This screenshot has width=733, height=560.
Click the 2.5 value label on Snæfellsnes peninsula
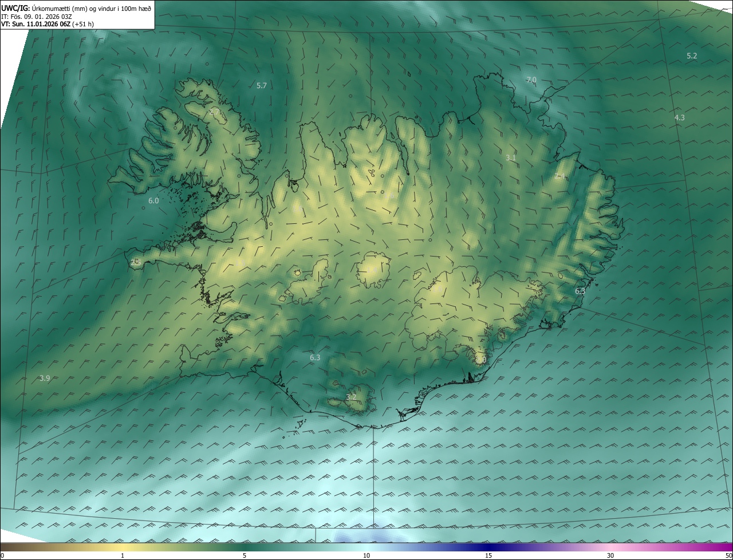tap(136, 262)
